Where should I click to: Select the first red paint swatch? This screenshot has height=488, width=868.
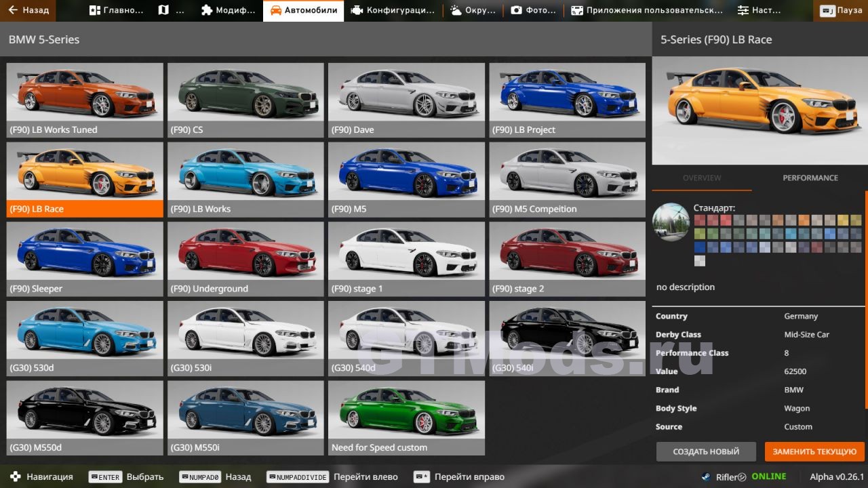pos(700,220)
